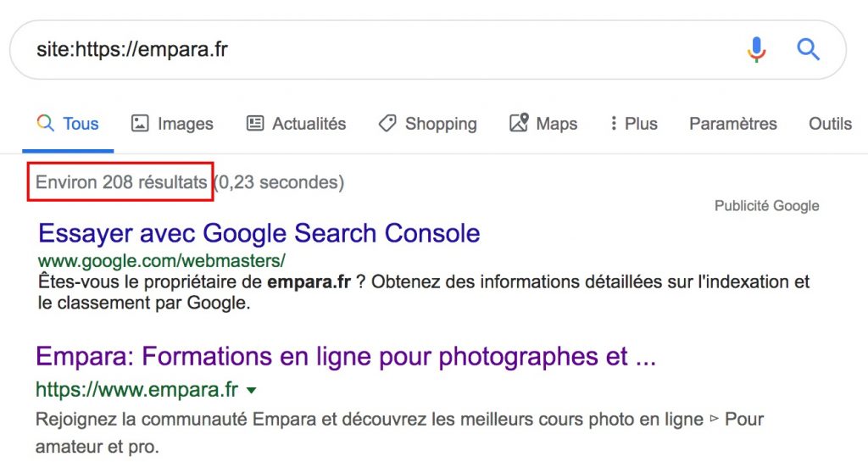Click the www.google.com/webmasters/ green URL
The width and height of the screenshot is (868, 462).
(x=161, y=260)
